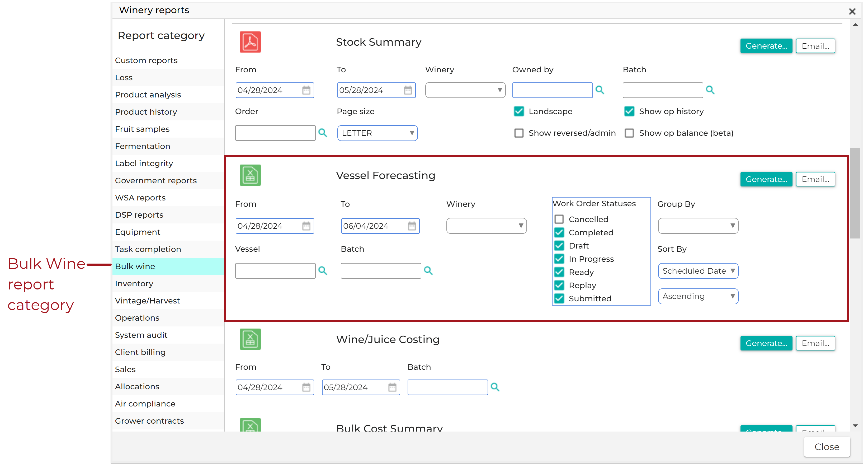Check the Cancelled work order status
Image resolution: width=868 pixels, height=468 pixels.
(559, 219)
